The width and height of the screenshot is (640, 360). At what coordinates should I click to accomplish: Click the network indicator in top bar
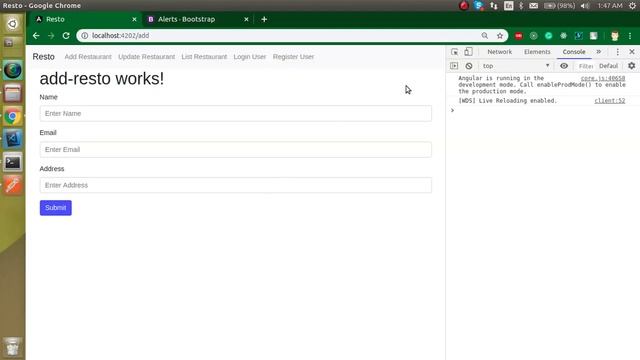tap(494, 6)
